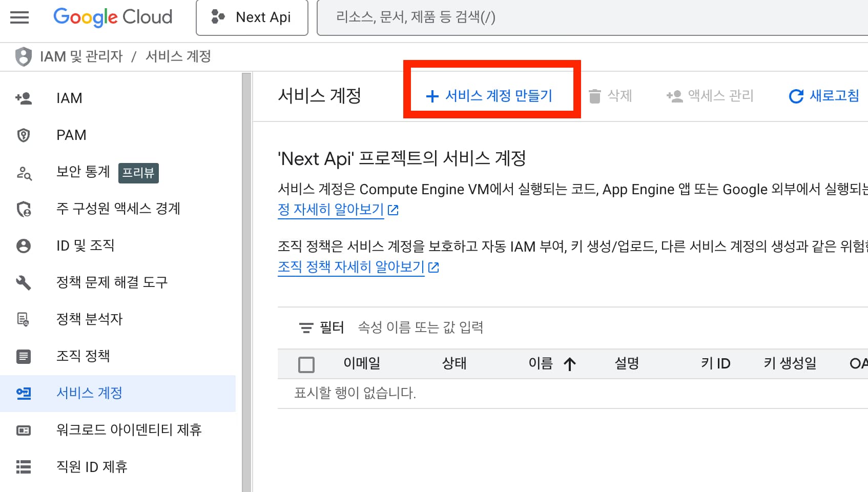Select 서비스 계정 in the sidebar menu

[x=89, y=393]
